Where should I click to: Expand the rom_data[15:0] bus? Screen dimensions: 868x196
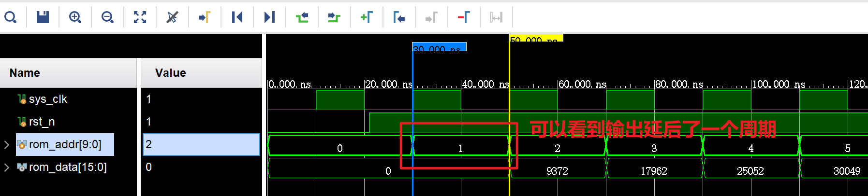pos(6,167)
